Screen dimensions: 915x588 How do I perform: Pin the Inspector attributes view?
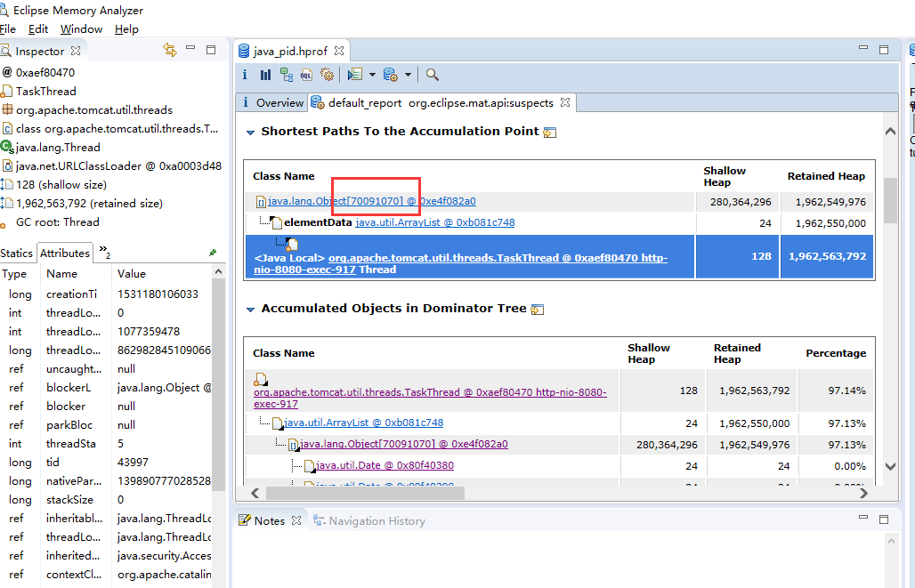point(213,253)
